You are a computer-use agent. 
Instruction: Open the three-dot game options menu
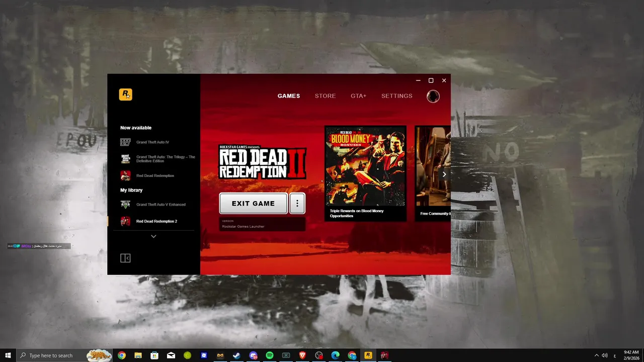point(297,203)
